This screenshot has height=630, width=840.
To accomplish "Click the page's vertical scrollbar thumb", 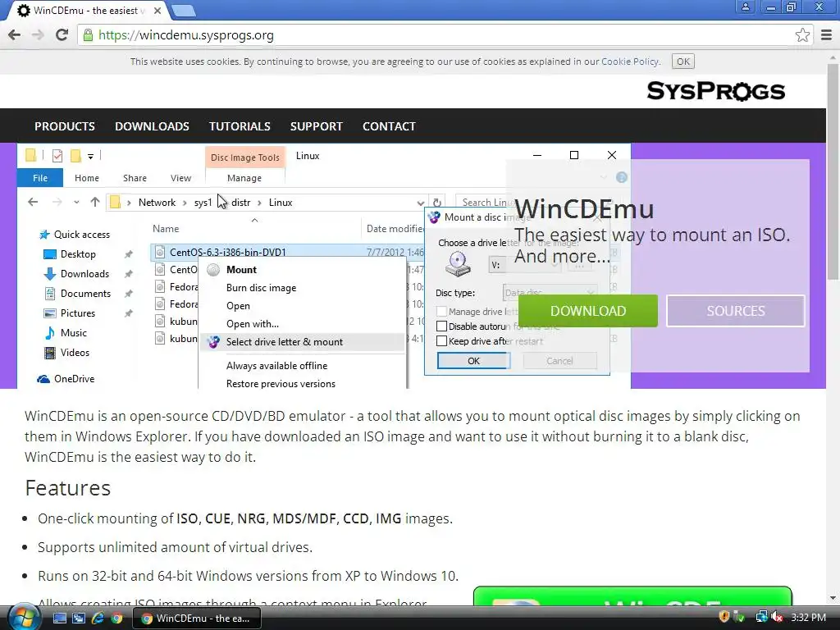I will click(833, 171).
